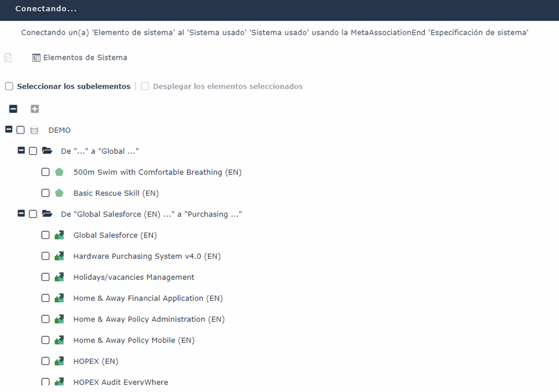Tick checkbox for Holidays/vacancies Management
Screen dimensions: 559x392
[45, 277]
